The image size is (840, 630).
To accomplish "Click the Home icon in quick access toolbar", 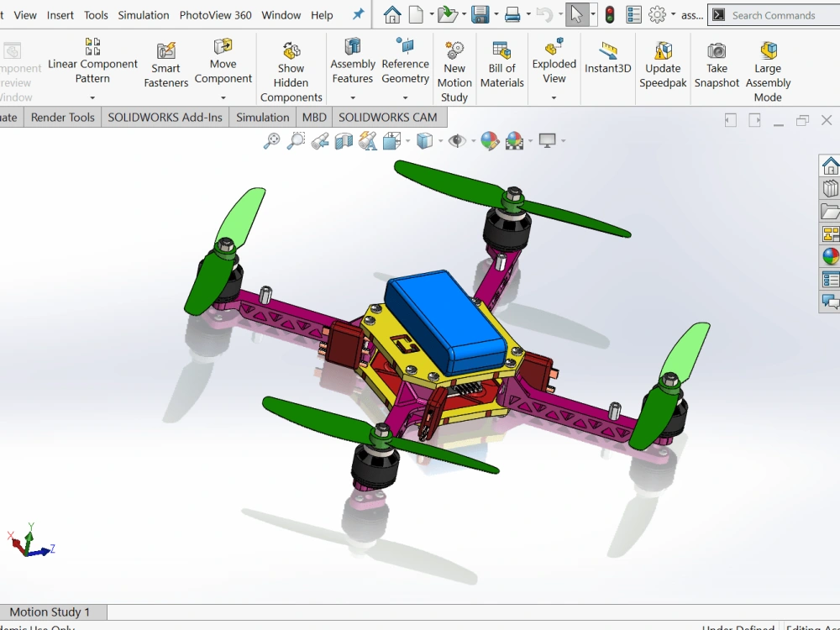I will point(392,14).
